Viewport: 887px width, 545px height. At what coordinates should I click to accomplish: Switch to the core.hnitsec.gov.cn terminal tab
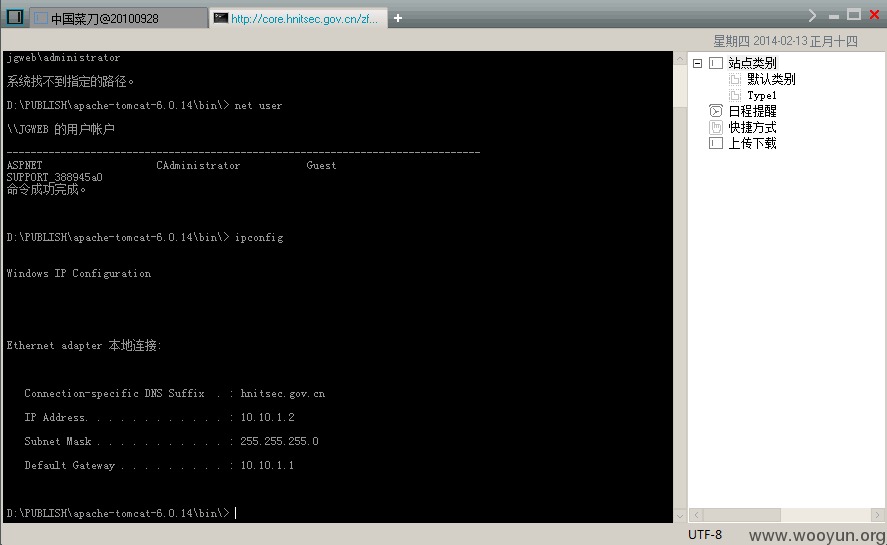coord(298,19)
